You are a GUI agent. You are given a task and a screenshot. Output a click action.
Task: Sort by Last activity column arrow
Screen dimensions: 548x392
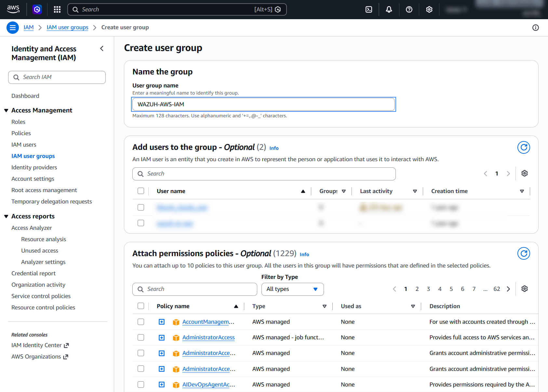pos(415,191)
